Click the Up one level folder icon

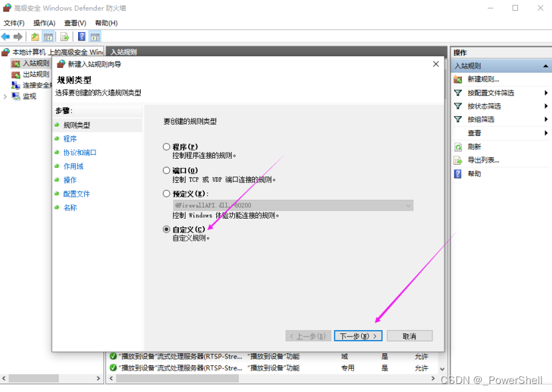click(35, 37)
